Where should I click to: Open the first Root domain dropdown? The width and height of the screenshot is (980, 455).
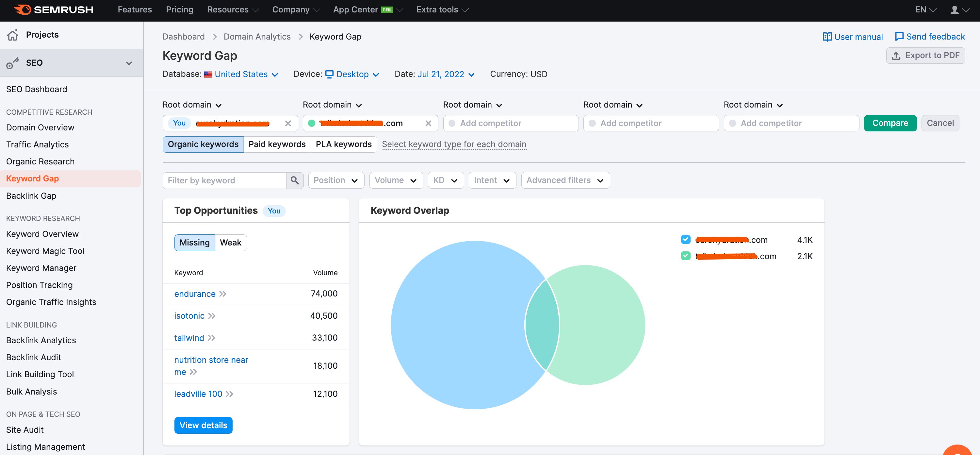(192, 105)
